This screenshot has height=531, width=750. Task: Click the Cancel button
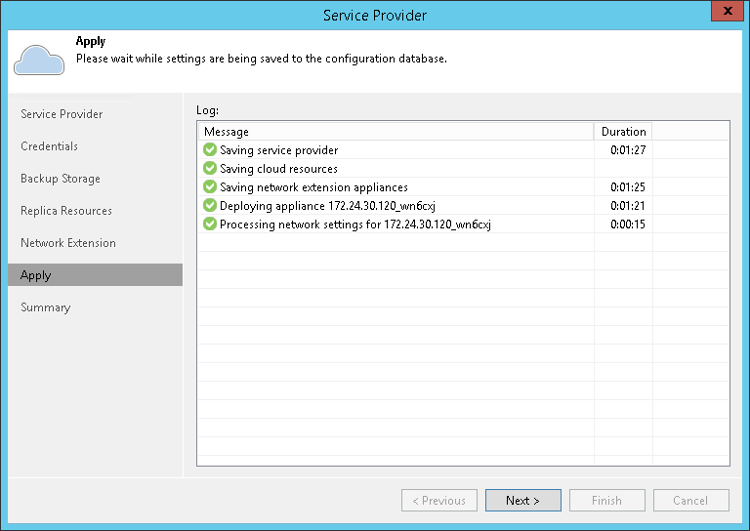[690, 500]
